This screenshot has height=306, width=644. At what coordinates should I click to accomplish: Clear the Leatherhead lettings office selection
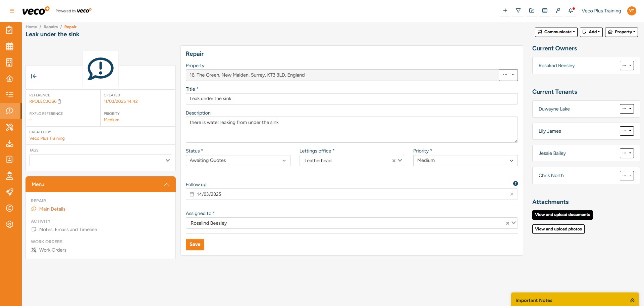394,161
